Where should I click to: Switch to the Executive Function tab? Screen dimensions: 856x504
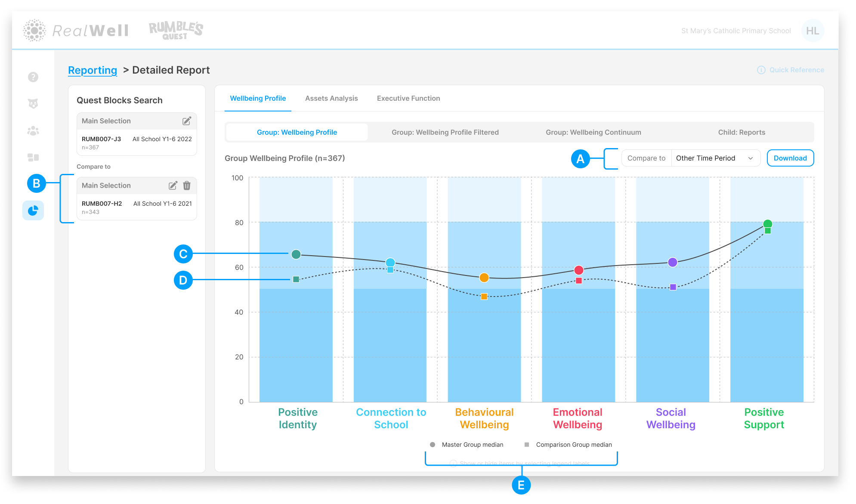coord(408,98)
